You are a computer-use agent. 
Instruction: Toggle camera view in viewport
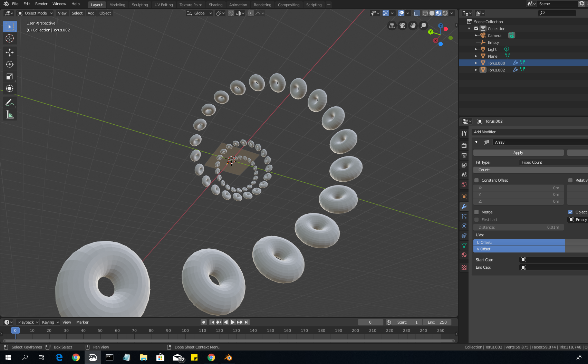coord(402,26)
